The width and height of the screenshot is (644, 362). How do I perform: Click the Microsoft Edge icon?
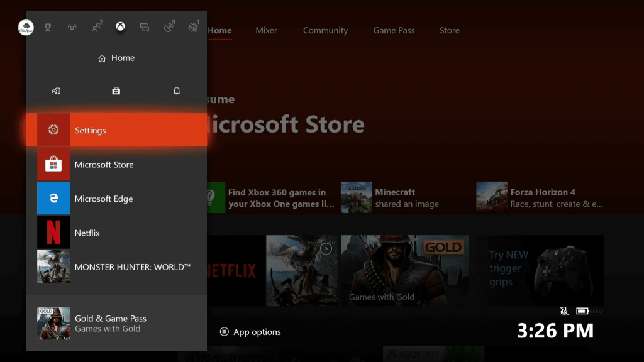[53, 199]
